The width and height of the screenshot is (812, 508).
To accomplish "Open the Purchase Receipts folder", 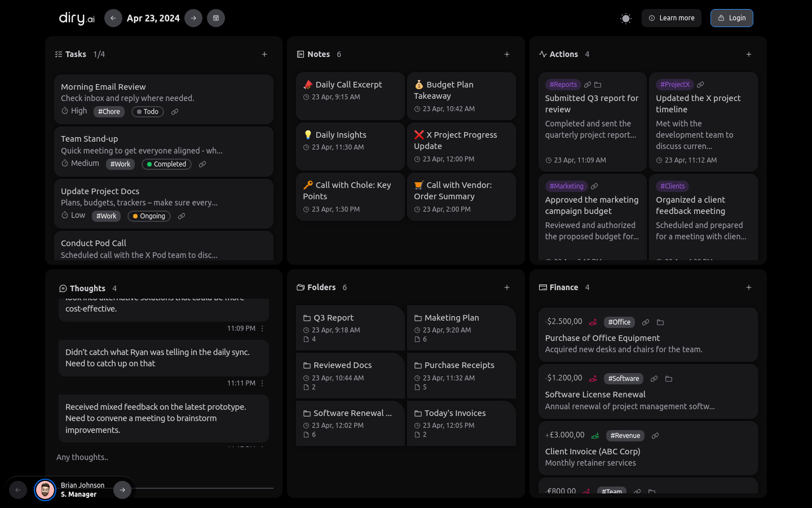I will [x=461, y=375].
